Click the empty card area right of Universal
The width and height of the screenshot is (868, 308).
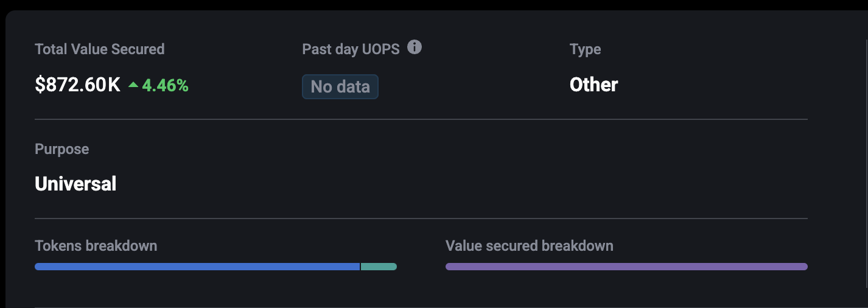point(463,184)
